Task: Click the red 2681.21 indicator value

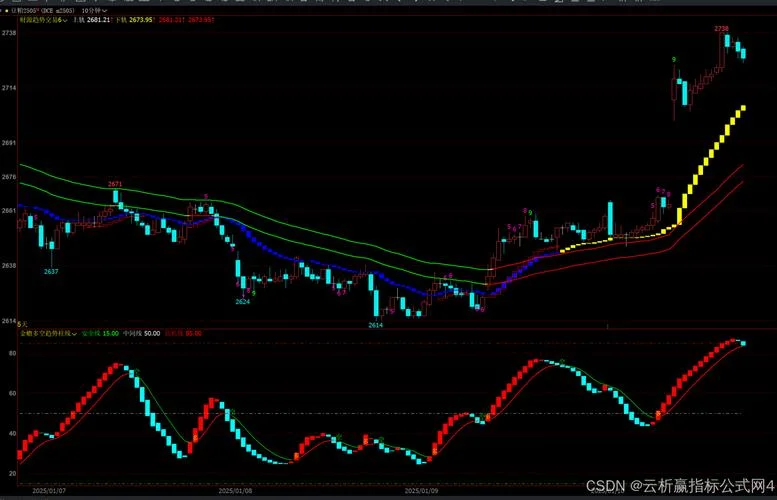Action: [171, 20]
